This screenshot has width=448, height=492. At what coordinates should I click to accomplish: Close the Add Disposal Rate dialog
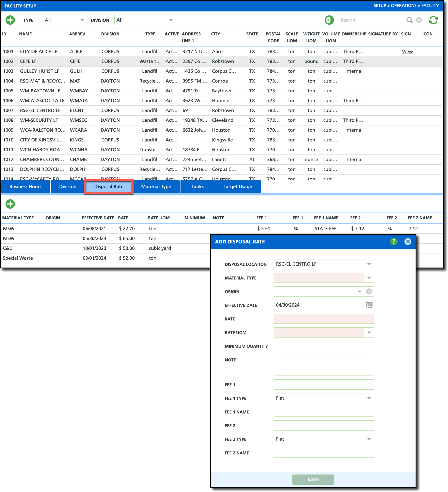[407, 241]
